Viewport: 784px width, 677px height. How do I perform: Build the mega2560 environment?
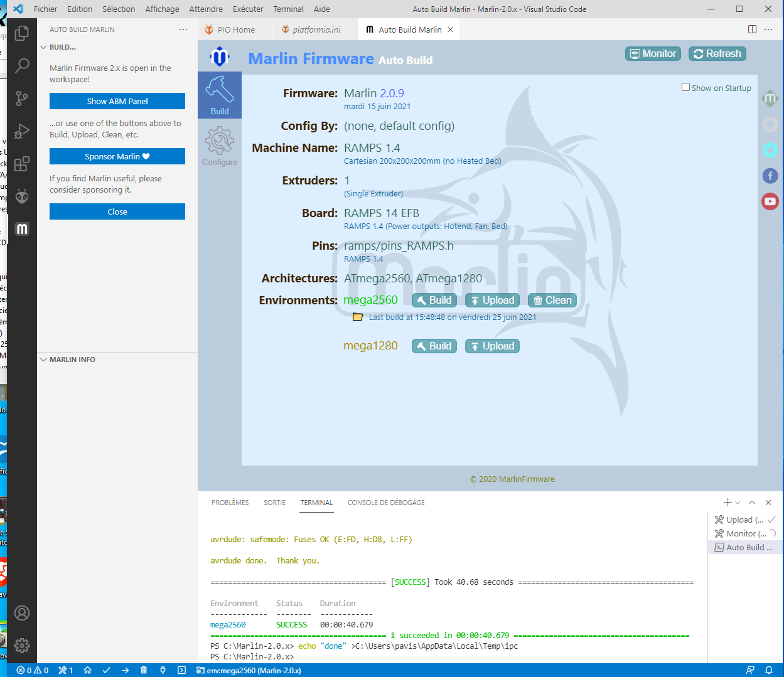click(434, 301)
